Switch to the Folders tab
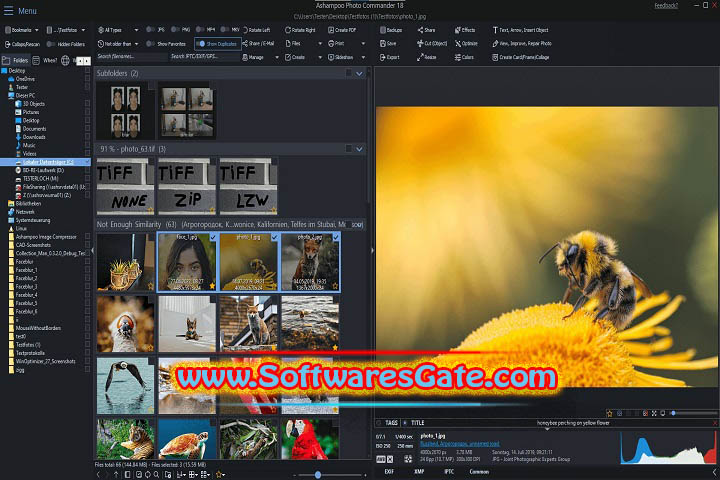Screen dimensions: 720x480 15,60
